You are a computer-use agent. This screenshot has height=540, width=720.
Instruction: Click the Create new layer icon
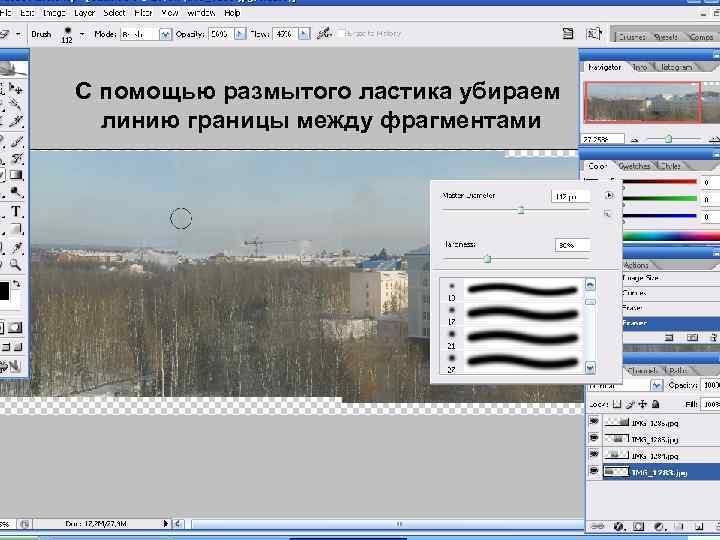coord(698,526)
